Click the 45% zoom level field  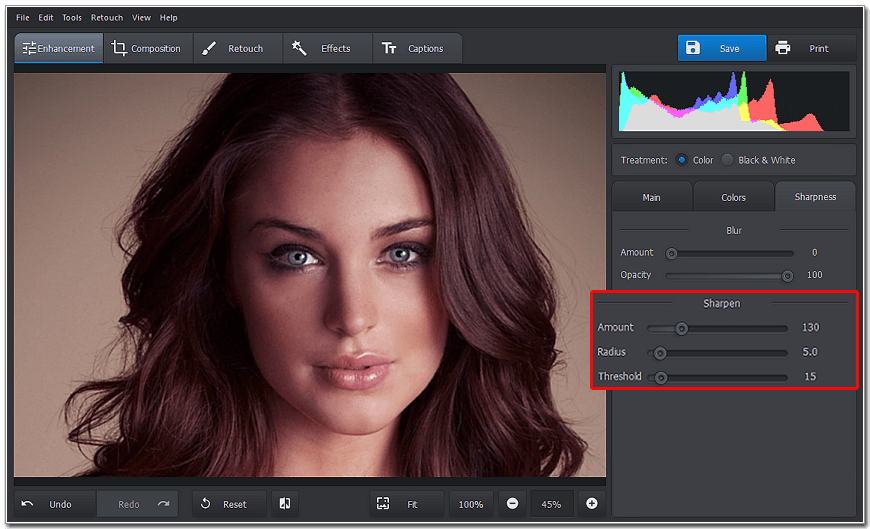(x=551, y=504)
